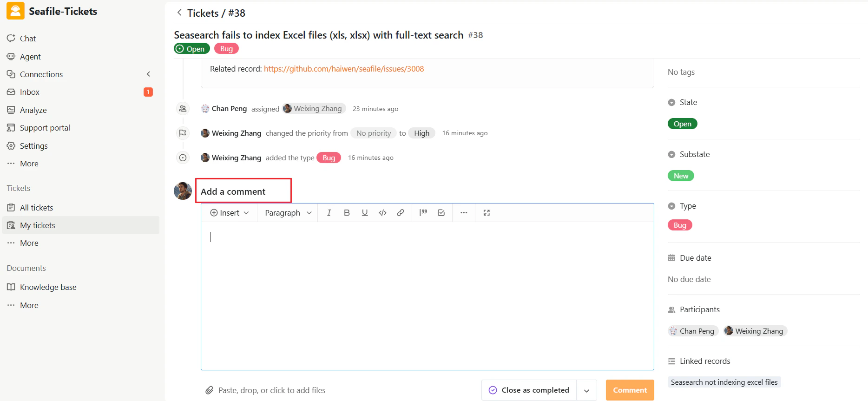The height and width of the screenshot is (401, 868).
Task: Set due date via No due date
Action: pyautogui.click(x=689, y=279)
